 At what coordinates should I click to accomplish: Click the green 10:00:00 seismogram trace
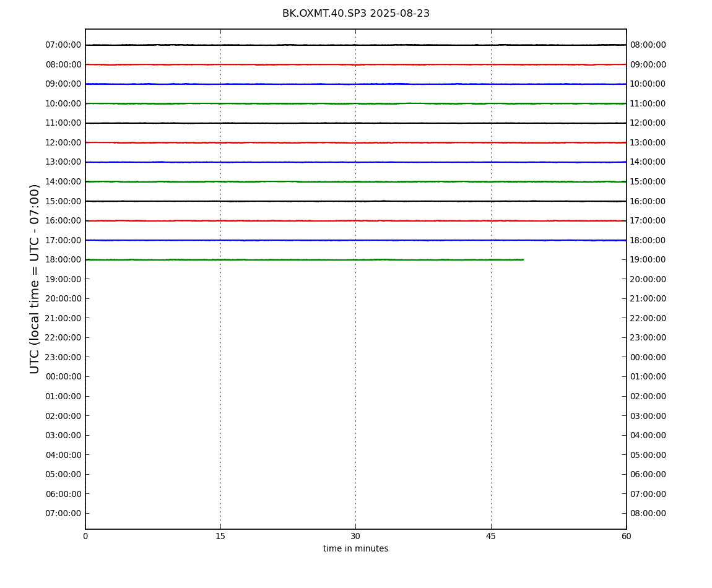[x=355, y=103]
